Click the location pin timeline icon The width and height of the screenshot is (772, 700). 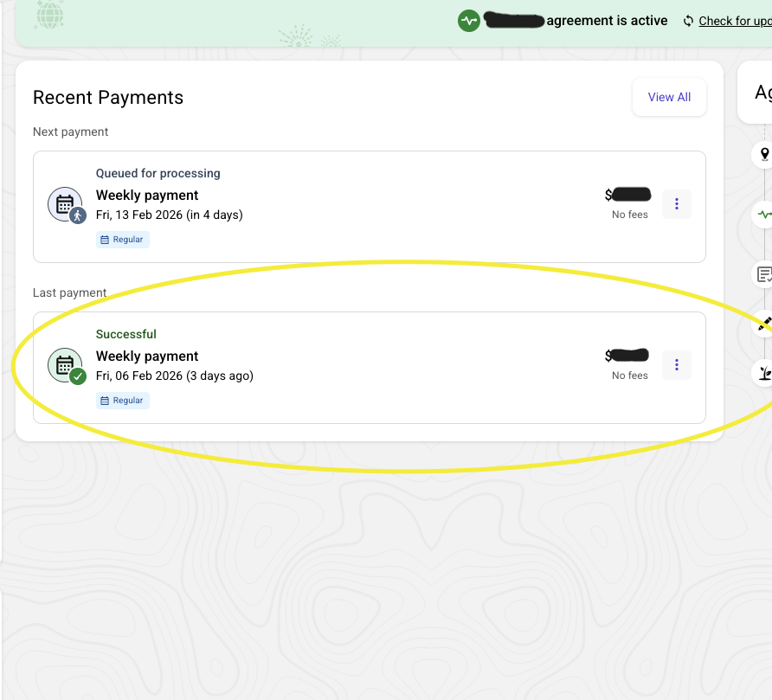(x=764, y=154)
